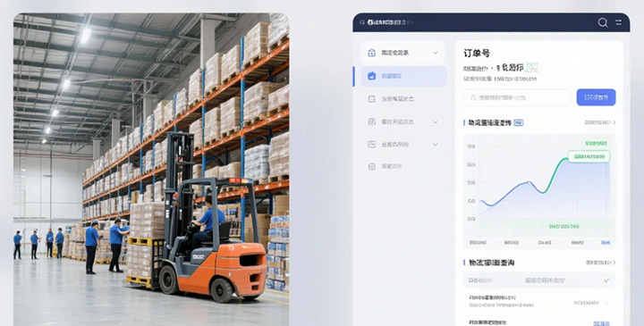The height and width of the screenshot is (326, 644).
Task: Expand the first sidebar item chevron
Action: pos(436,53)
